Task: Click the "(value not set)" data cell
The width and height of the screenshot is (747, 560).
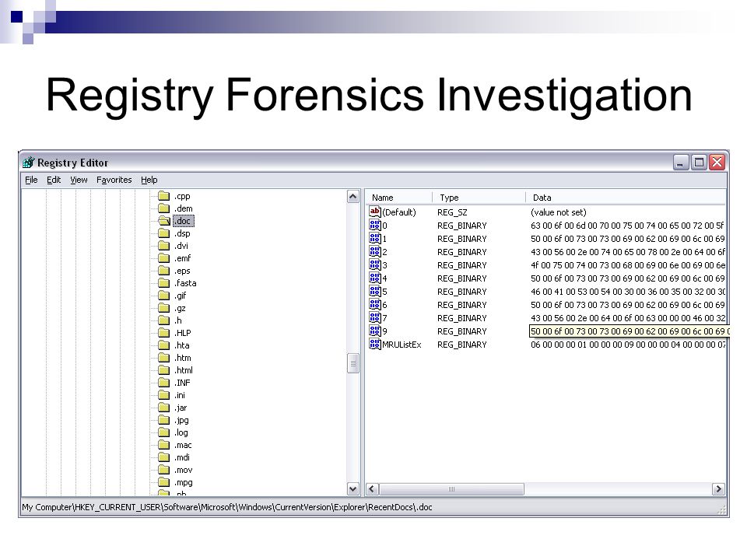Action: point(559,212)
